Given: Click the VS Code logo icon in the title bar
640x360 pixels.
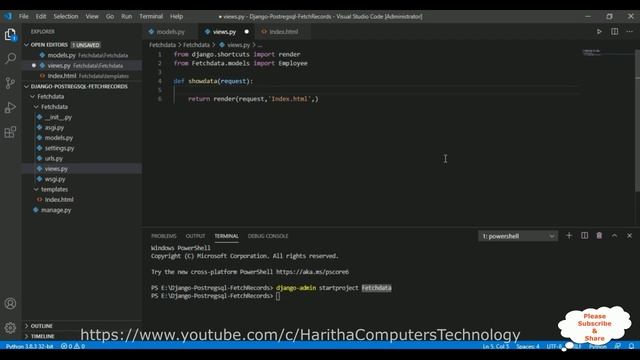Looking at the screenshot, I should pos(8,16).
